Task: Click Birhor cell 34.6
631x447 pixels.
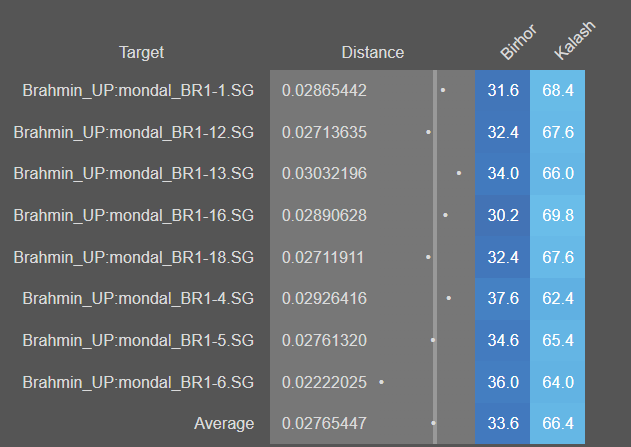Action: click(x=503, y=340)
